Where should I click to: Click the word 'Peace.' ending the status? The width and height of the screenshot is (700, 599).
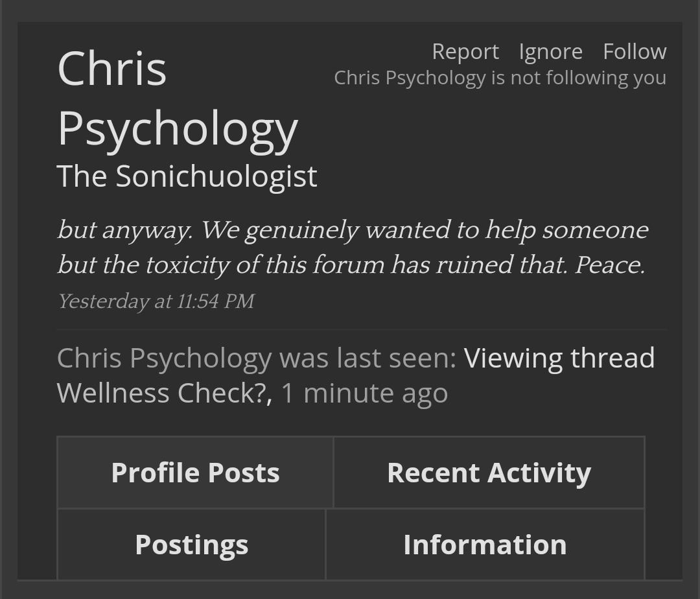[x=610, y=264]
